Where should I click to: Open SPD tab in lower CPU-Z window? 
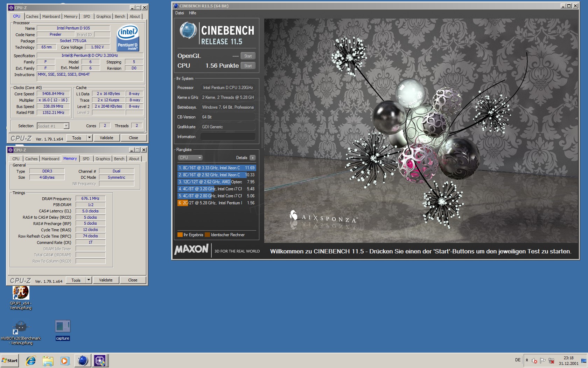(86, 159)
